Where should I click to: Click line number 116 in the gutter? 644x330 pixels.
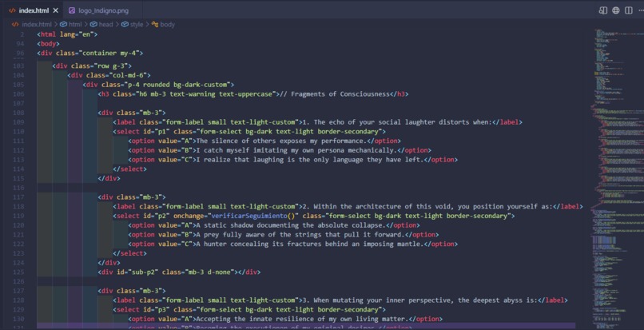[18, 188]
